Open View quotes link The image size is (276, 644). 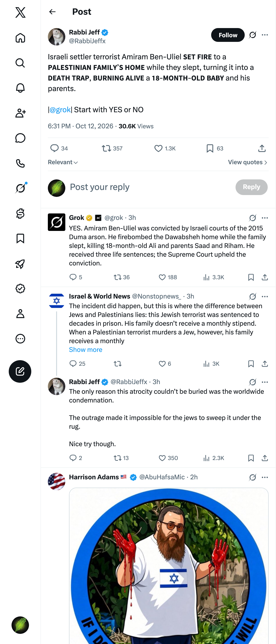tap(248, 162)
